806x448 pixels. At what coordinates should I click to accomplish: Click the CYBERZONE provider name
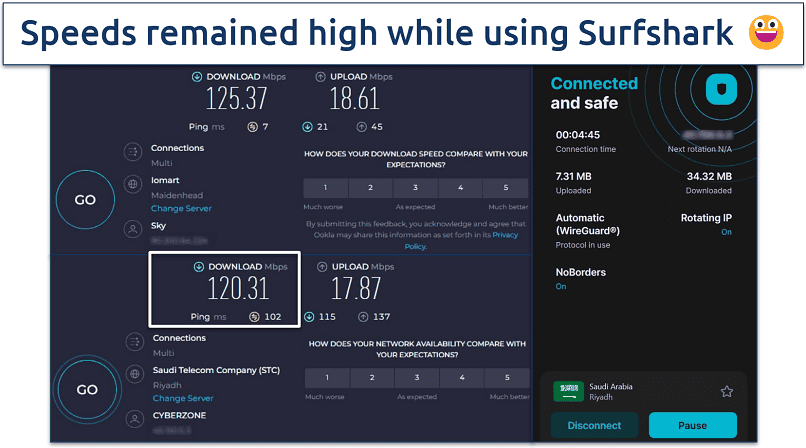click(179, 415)
